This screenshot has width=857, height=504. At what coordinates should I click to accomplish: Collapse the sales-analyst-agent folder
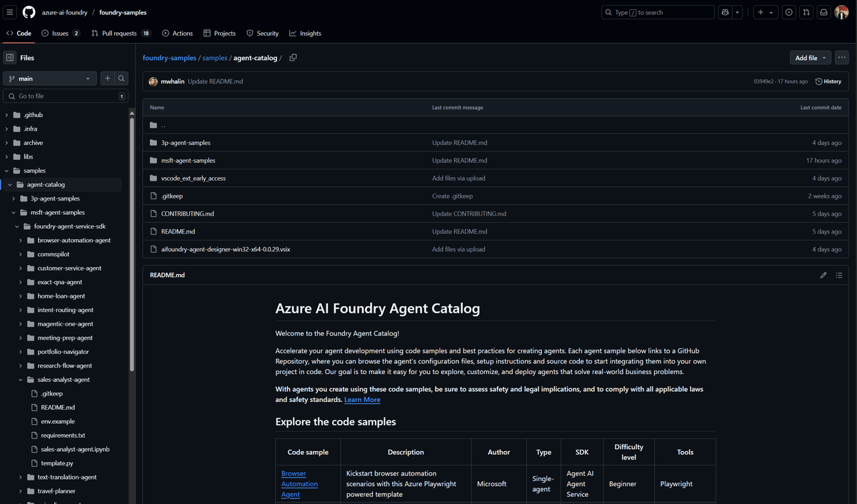(19, 379)
